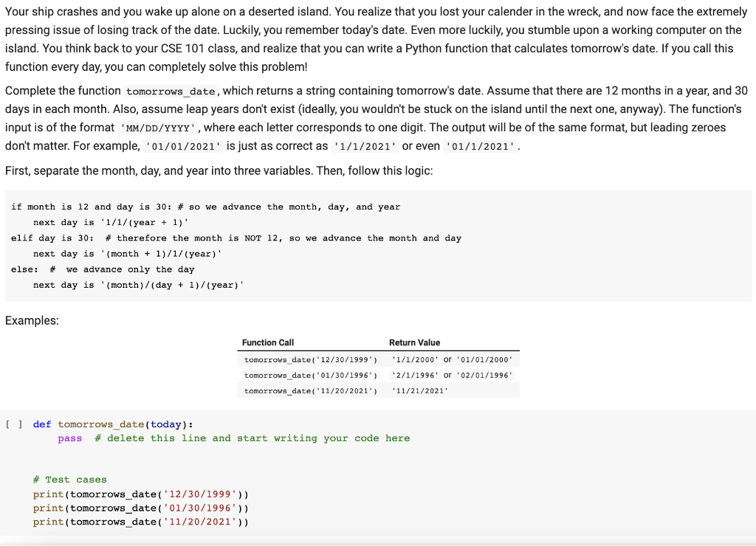Click the inline code 'tomorrows_date' in instructions
The width and height of the screenshot is (756, 546).
click(171, 91)
